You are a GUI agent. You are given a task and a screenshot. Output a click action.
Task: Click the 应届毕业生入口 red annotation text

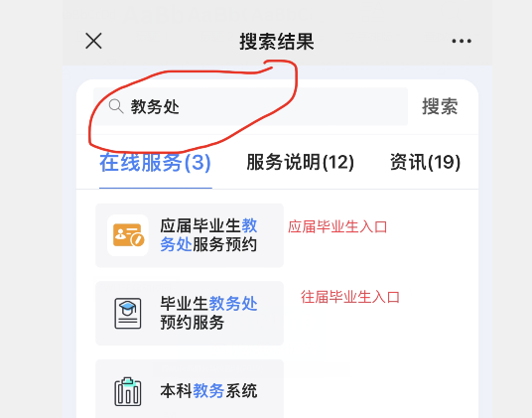[337, 226]
